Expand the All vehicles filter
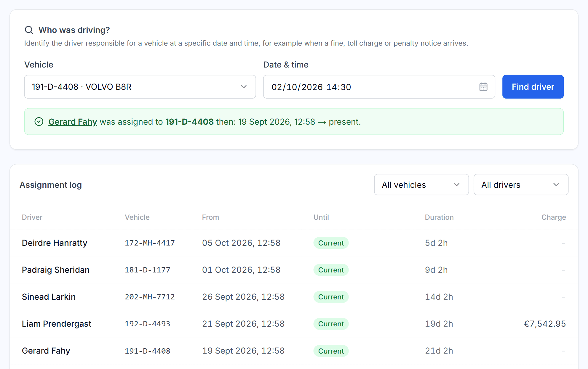 [421, 184]
